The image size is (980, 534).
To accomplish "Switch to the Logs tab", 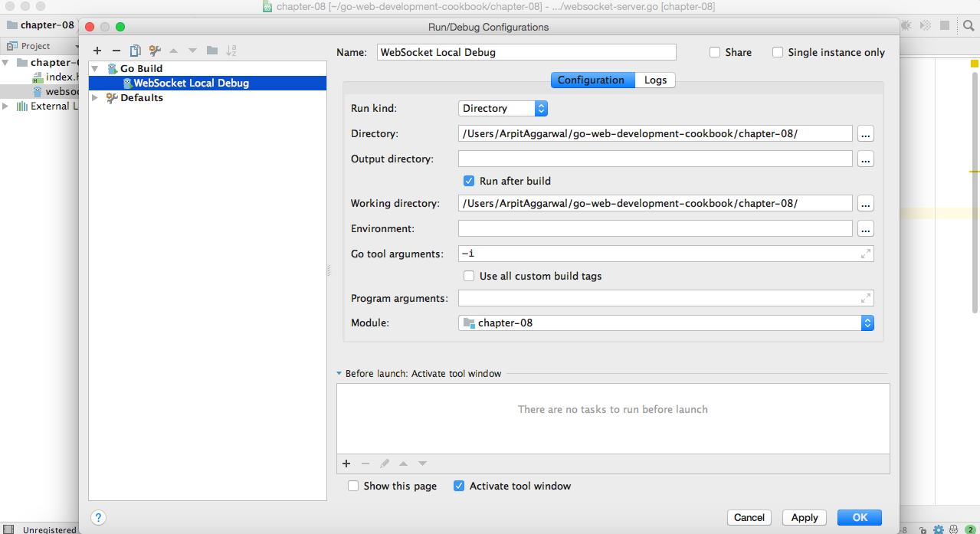I will point(655,80).
